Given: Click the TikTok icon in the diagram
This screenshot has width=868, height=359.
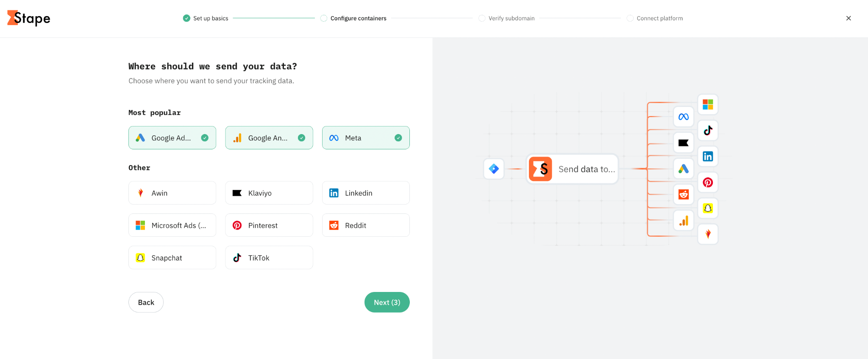Looking at the screenshot, I should 708,130.
